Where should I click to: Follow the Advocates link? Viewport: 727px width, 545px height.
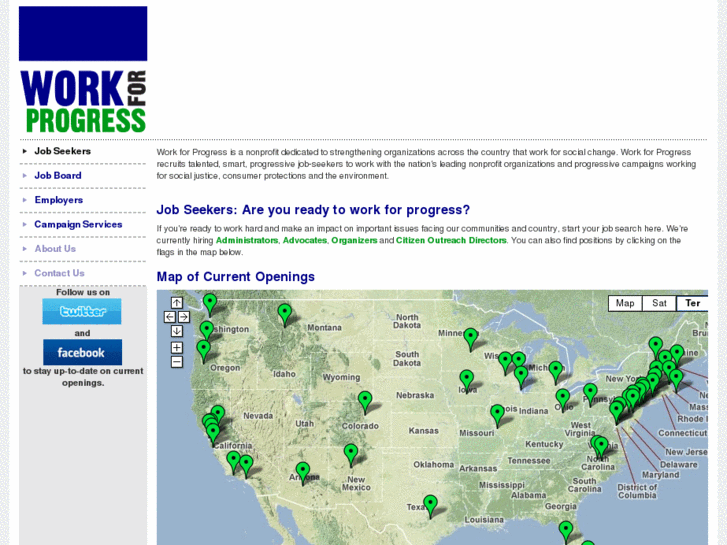tap(305, 240)
